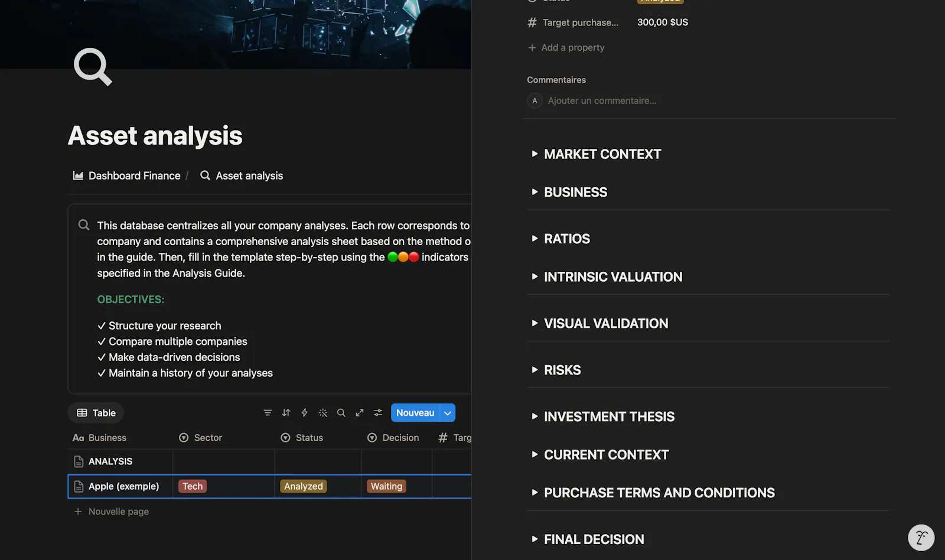This screenshot has height=560, width=945.
Task: Click the Dashboard Finance chart icon
Action: point(78,175)
